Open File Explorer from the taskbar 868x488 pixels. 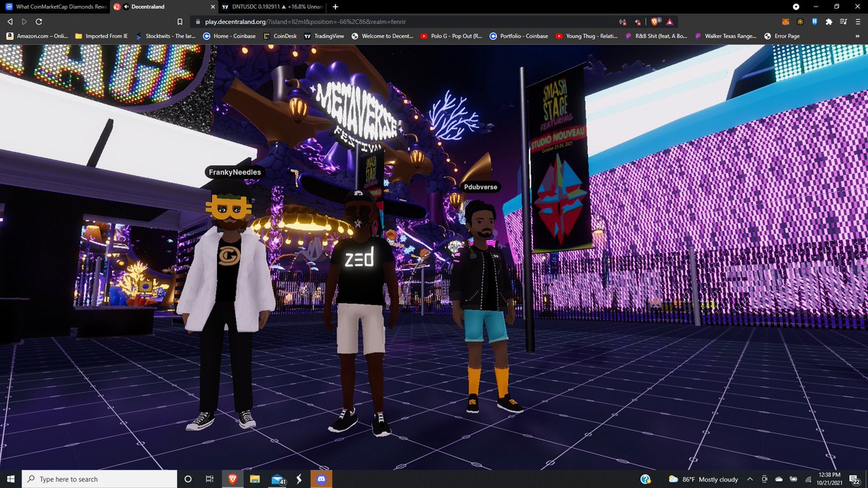click(x=255, y=479)
